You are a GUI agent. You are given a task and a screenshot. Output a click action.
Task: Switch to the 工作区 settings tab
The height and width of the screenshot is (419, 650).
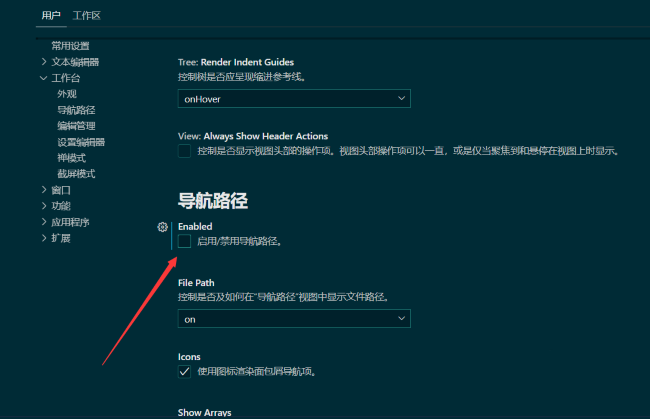click(x=87, y=16)
